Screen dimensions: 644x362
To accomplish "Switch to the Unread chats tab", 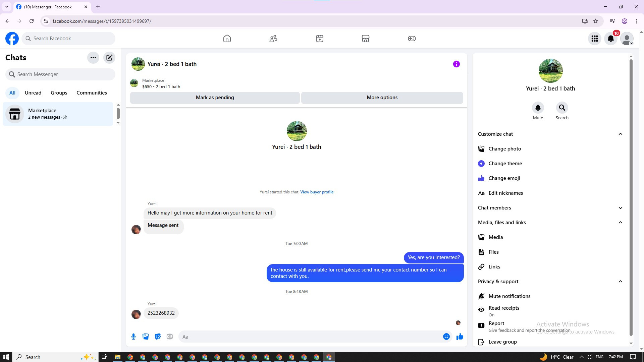I will [33, 93].
